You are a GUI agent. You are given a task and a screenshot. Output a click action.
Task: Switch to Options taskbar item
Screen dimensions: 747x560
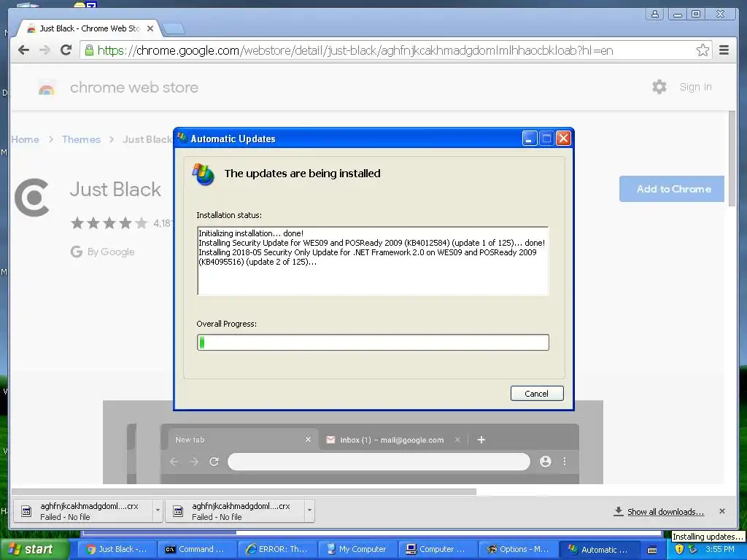pyautogui.click(x=517, y=549)
